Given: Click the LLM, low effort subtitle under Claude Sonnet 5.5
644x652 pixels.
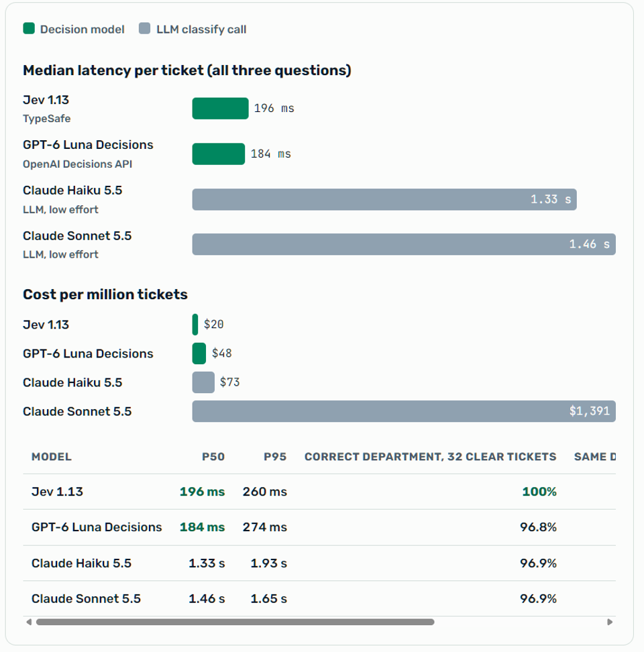Looking at the screenshot, I should 60,254.
